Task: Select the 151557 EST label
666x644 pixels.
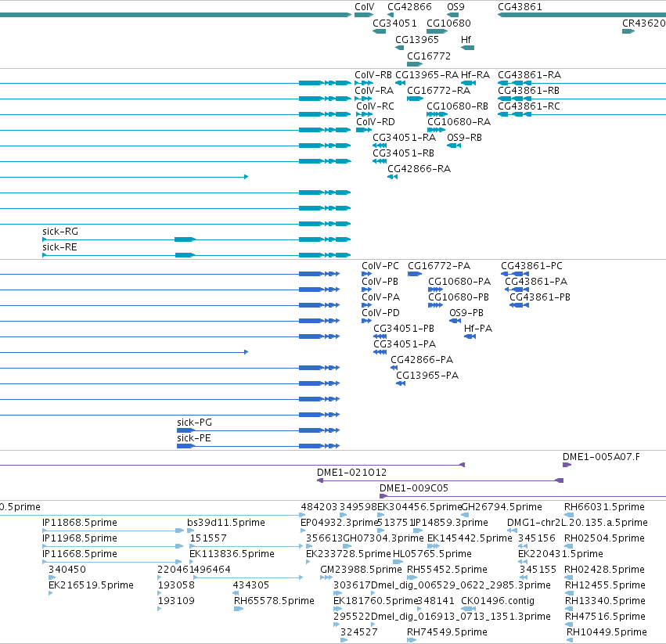Action: click(x=208, y=538)
